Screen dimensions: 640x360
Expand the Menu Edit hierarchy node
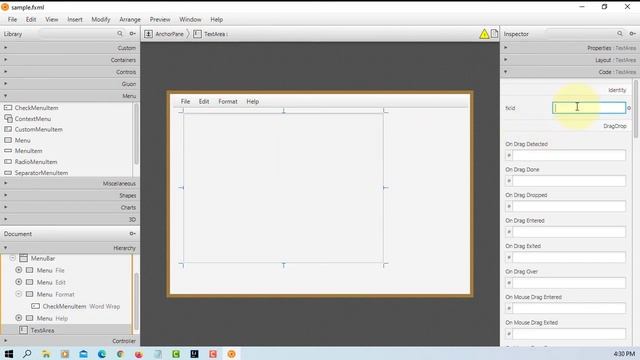tap(19, 282)
